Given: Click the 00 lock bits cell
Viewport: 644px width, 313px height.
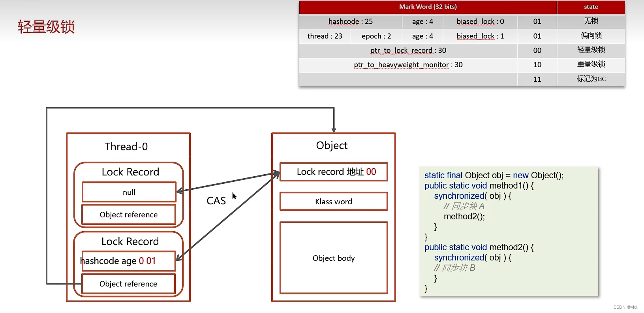Looking at the screenshot, I should (x=537, y=50).
